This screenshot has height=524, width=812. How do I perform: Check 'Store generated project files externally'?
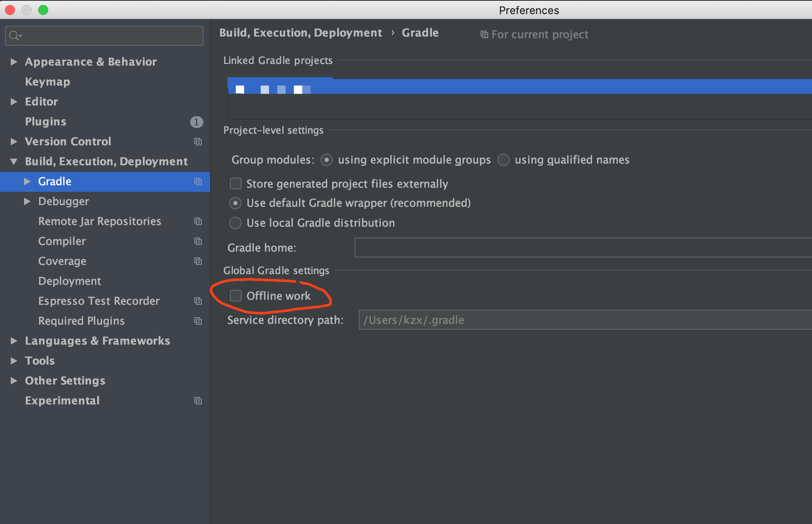(x=235, y=184)
